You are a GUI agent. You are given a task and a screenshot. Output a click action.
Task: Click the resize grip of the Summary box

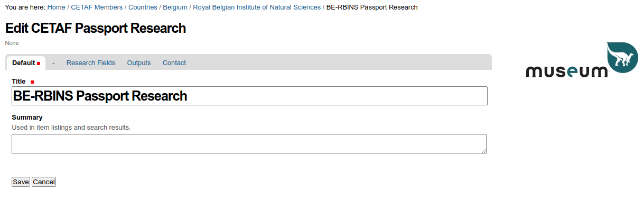483,151
